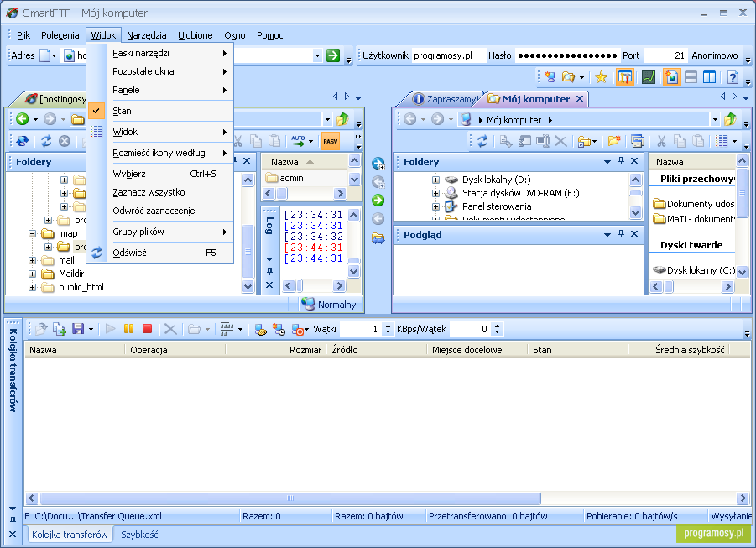The image size is (756, 548).
Task: Click the refresh icon in remote pane toolbar
Action: click(46, 141)
